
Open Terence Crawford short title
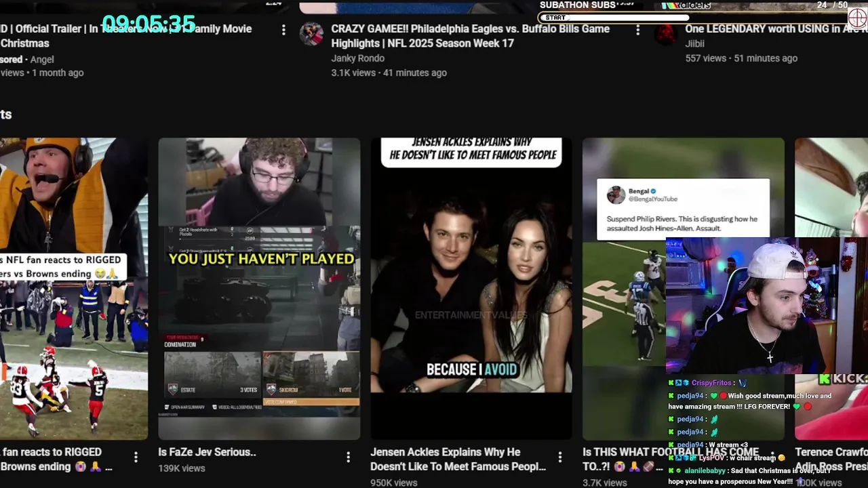[831, 459]
